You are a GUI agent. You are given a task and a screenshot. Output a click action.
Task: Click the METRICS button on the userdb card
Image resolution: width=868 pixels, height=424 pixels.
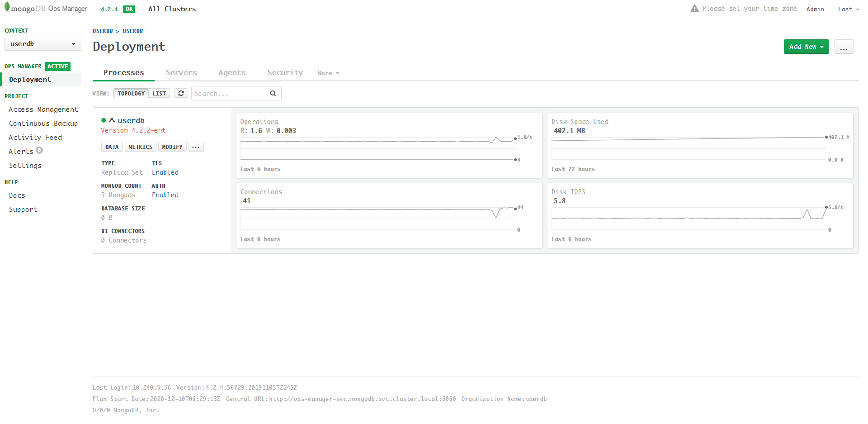pyautogui.click(x=140, y=147)
